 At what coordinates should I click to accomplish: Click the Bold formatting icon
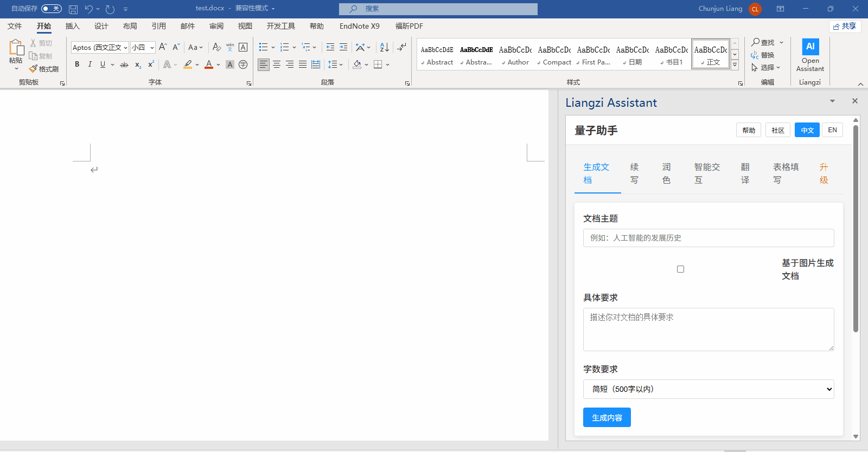coord(77,64)
